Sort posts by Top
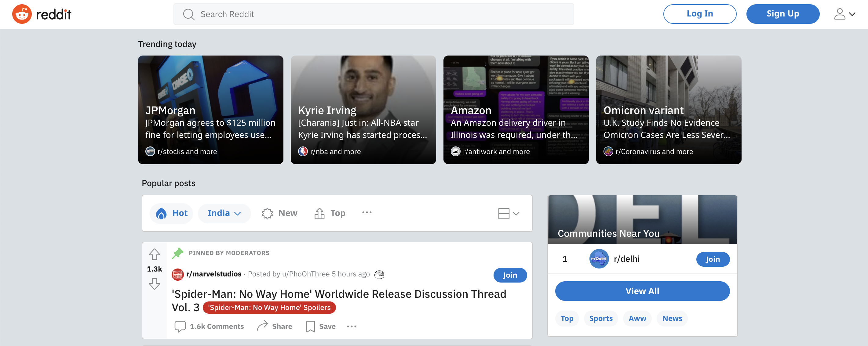 coord(330,213)
